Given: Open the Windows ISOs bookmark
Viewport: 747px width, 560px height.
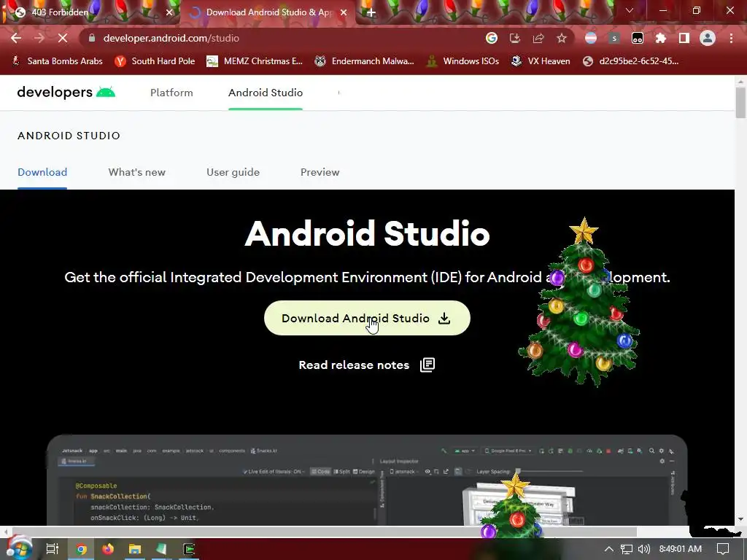Looking at the screenshot, I should coord(462,61).
